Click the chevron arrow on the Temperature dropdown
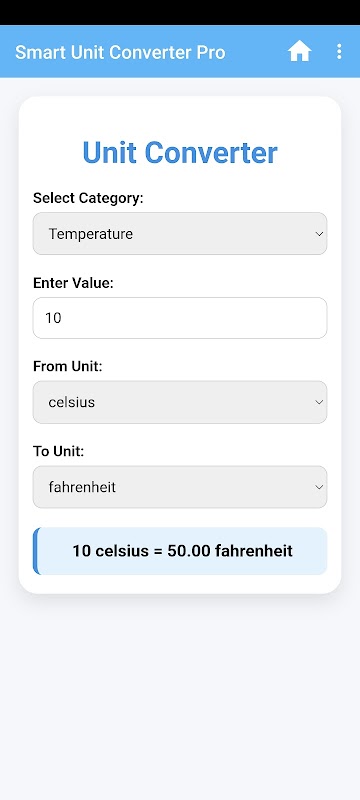The width and height of the screenshot is (360, 800). point(319,234)
